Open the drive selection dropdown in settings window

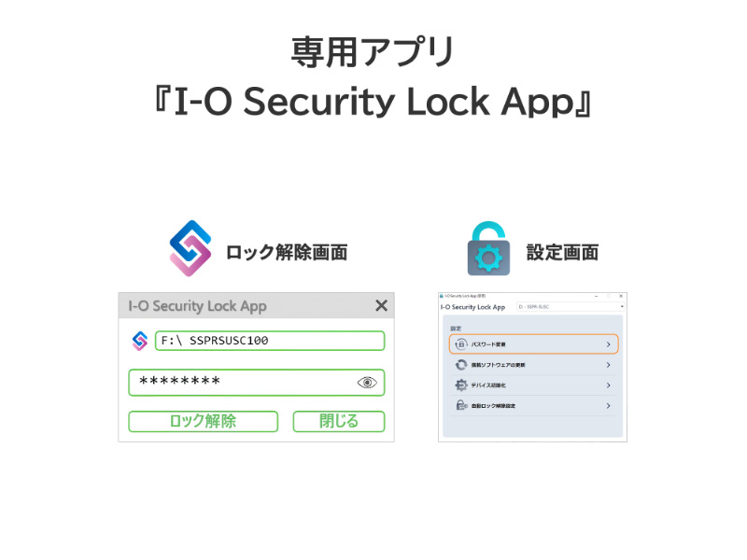click(x=571, y=307)
